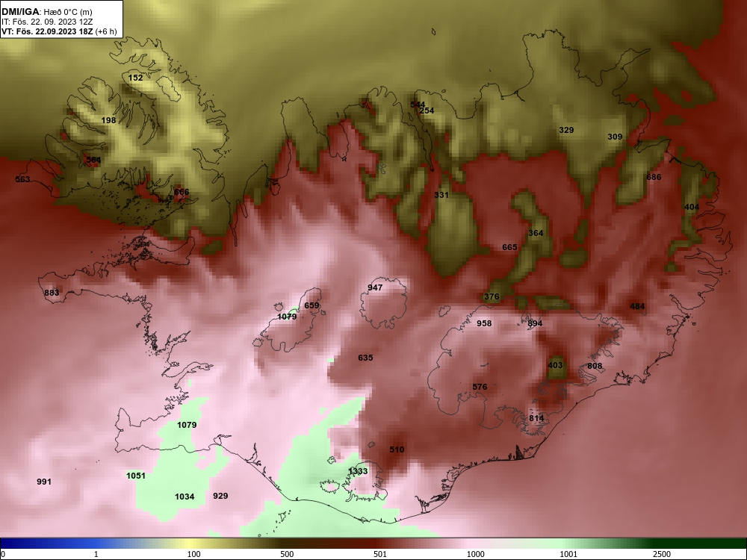Screen dimensions: 747x560
Task: Click the 'VT: Fös. 22.09.2023 18Z (+6 h)' line
Action: 59,31
